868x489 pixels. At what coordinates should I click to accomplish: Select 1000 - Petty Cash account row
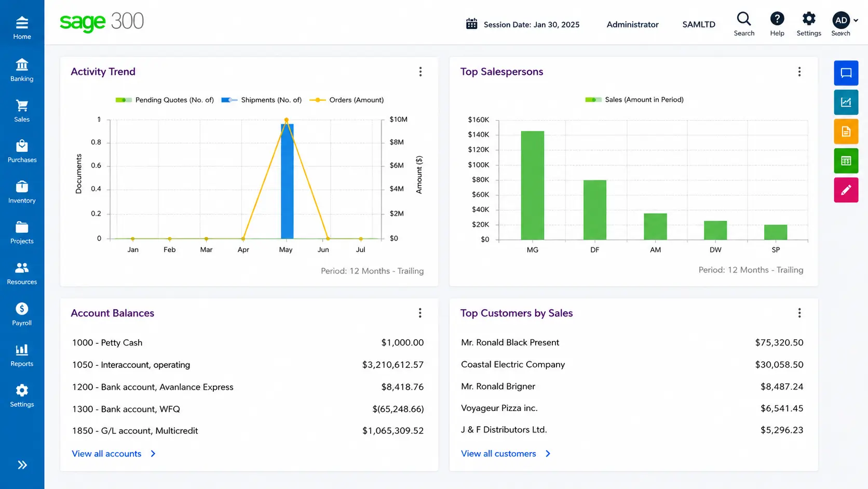248,342
